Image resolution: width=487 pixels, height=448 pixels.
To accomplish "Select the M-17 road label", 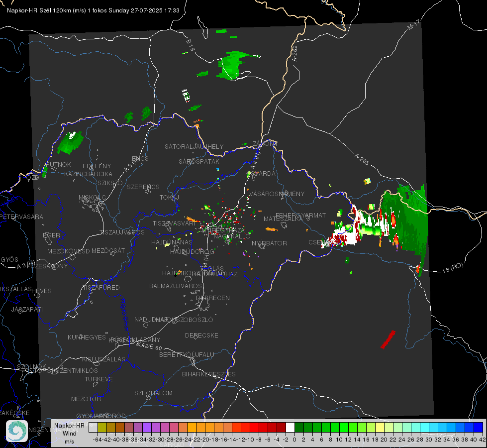I will [x=413, y=25].
